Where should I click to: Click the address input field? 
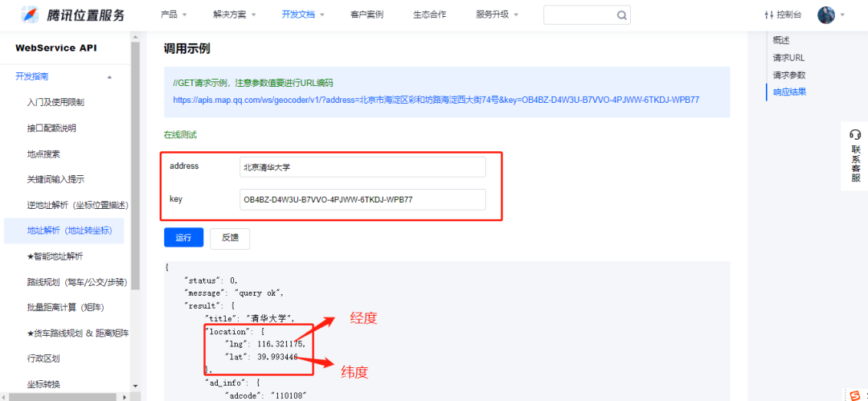pyautogui.click(x=362, y=166)
